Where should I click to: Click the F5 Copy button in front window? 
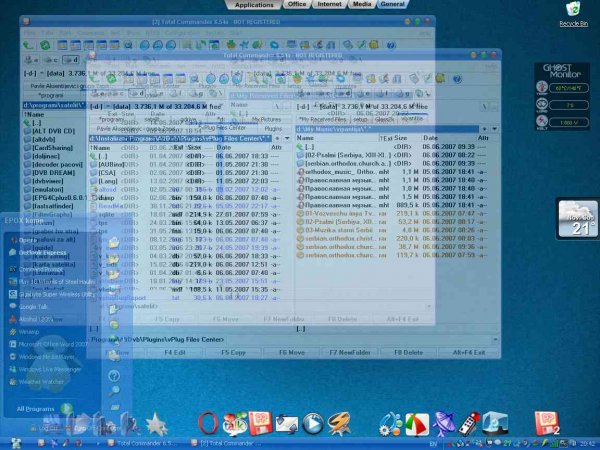coord(233,352)
